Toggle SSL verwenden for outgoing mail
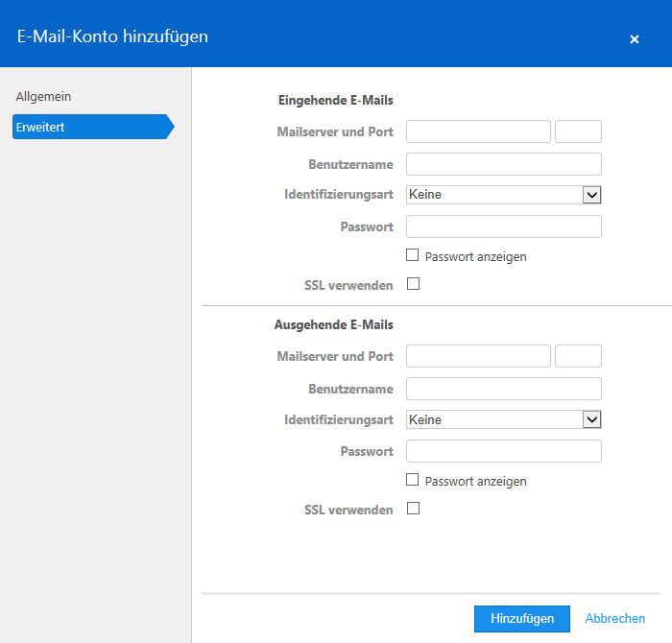 click(413, 508)
